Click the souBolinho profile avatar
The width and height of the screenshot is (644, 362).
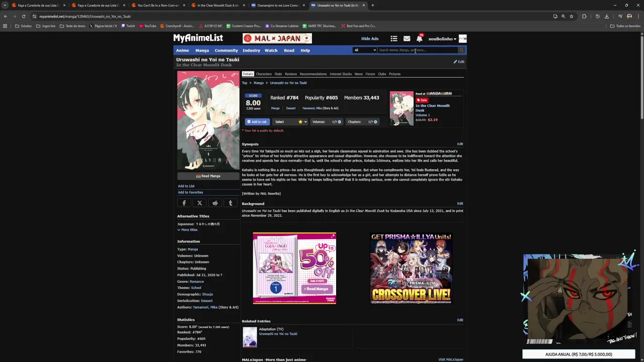pyautogui.click(x=462, y=39)
